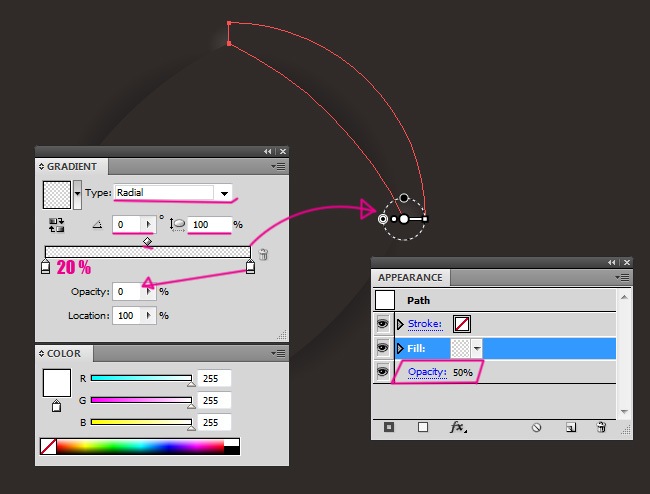Expand the Stroke attribute triangle
Image resolution: width=650 pixels, height=494 pixels.
(x=400, y=323)
